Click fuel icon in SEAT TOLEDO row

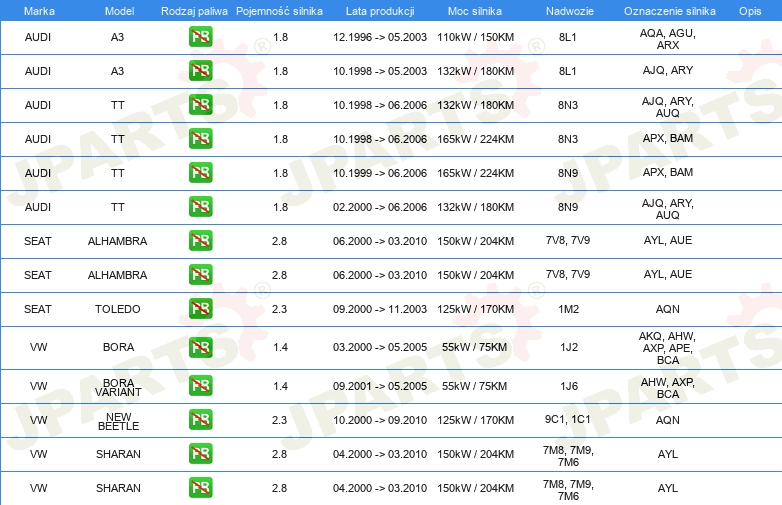click(x=200, y=309)
